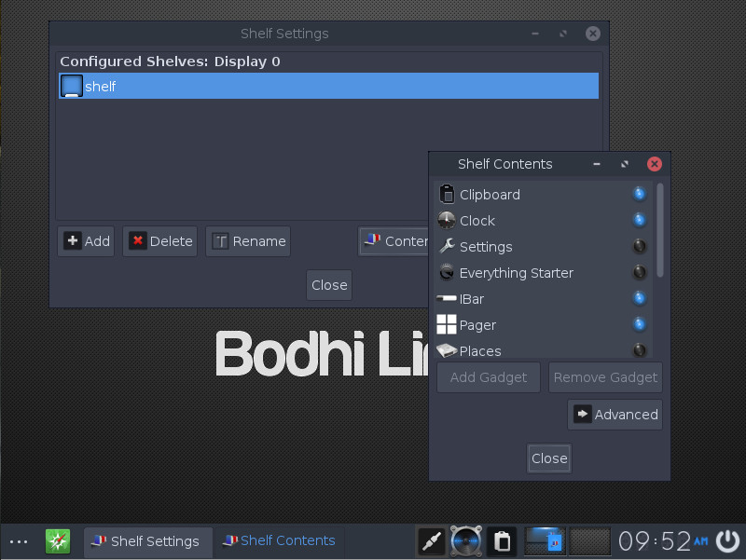The height and width of the screenshot is (560, 746).
Task: Select the 'Settings' gadget label in Shelf Contents
Action: pyautogui.click(x=486, y=247)
